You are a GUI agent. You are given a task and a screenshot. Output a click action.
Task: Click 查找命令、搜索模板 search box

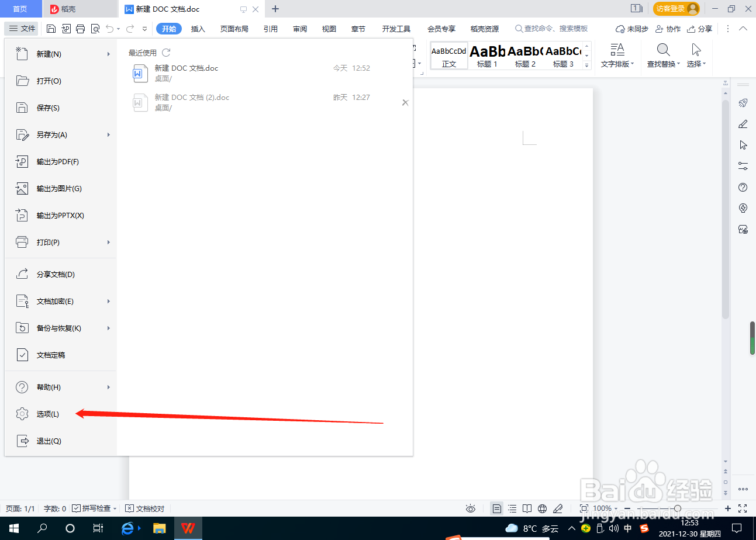click(551, 29)
